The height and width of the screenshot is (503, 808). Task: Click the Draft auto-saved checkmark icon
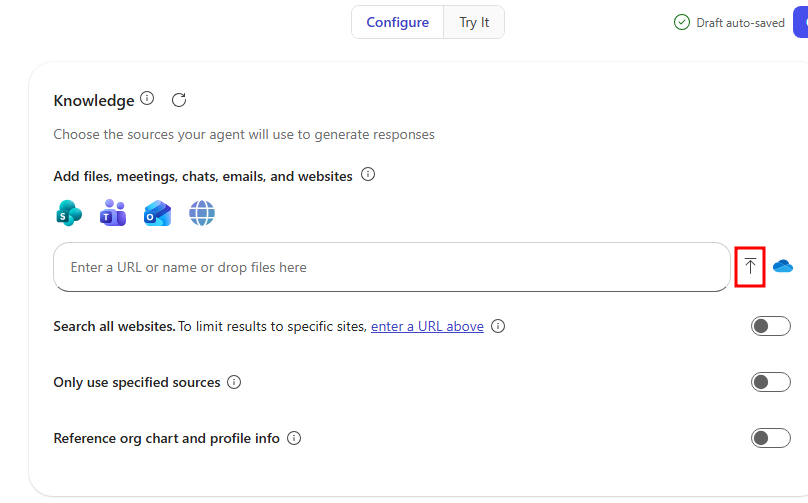[x=682, y=23]
